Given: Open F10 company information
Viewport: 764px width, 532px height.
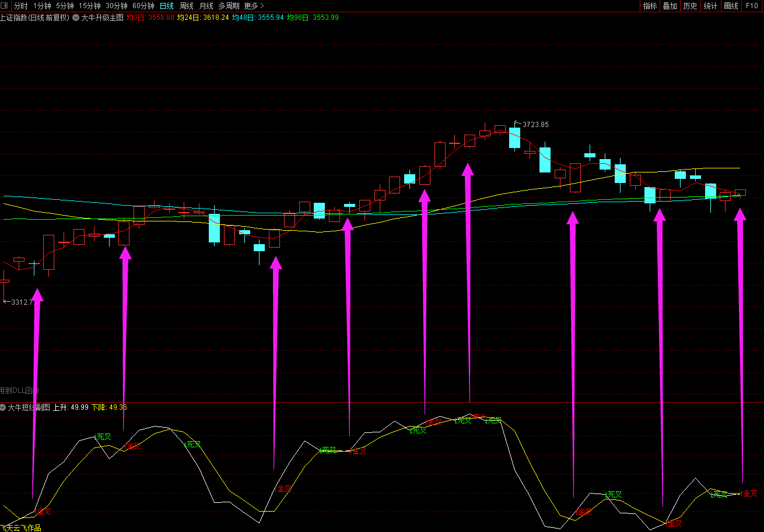Looking at the screenshot, I should click(x=752, y=6).
